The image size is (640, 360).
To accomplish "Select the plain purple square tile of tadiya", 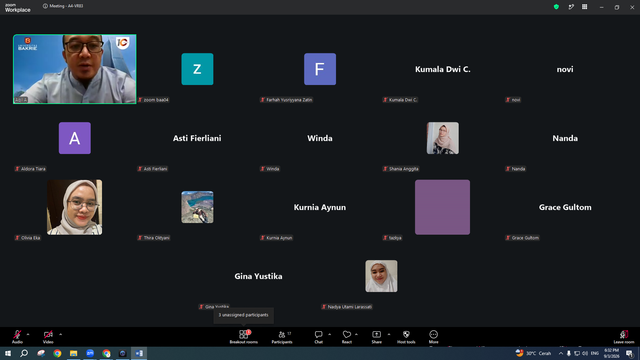I will 442,207.
